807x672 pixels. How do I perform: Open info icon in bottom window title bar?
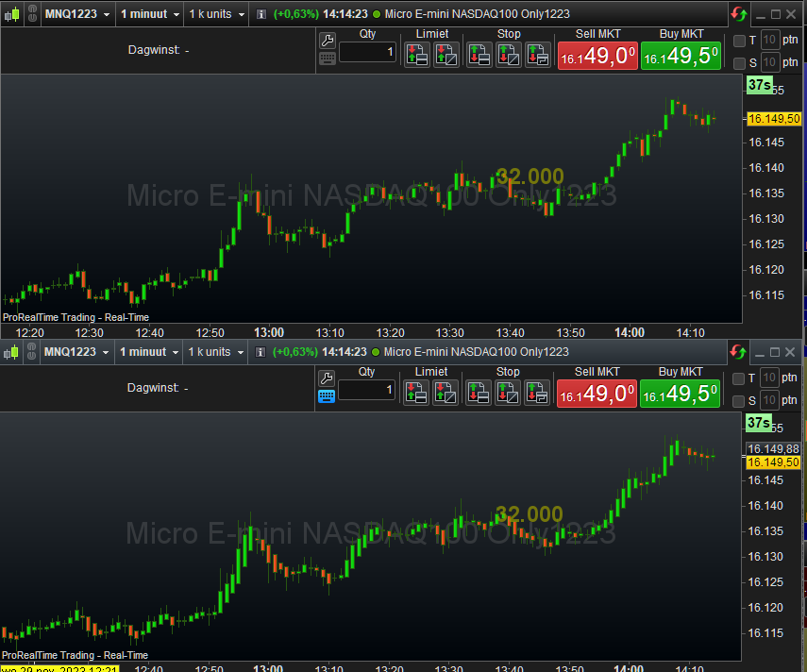pyautogui.click(x=261, y=352)
